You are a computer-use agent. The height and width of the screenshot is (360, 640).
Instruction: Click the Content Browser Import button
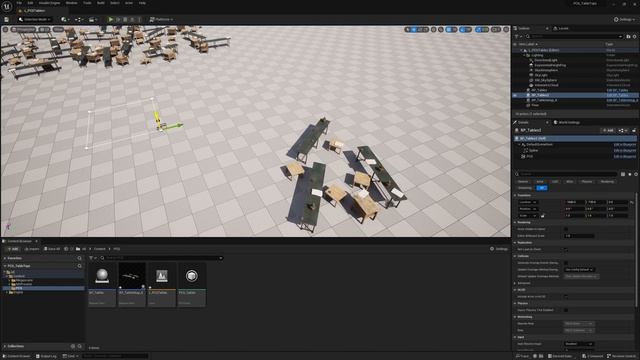(x=32, y=249)
